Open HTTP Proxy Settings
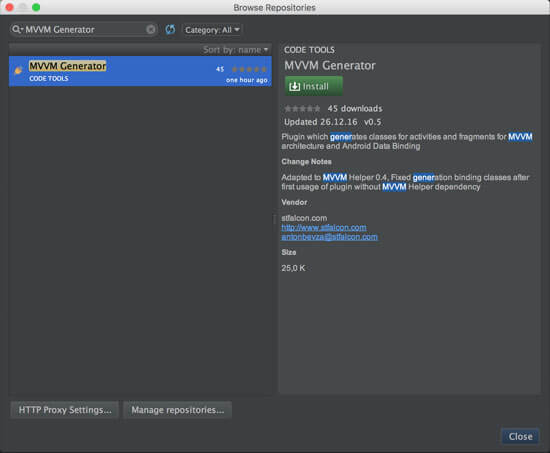550x453 pixels. click(x=65, y=410)
